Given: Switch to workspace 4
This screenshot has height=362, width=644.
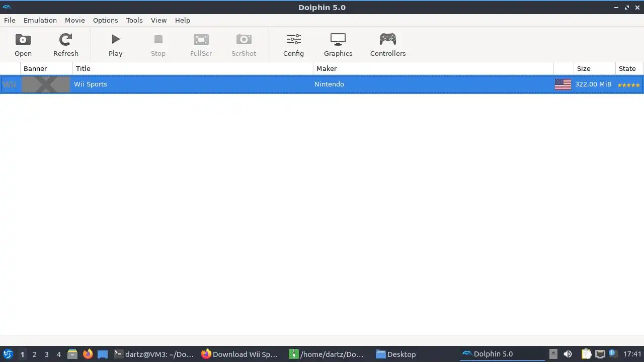Looking at the screenshot, I should (x=58, y=354).
